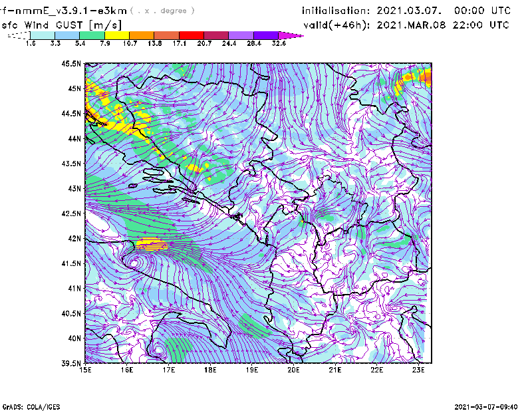The image size is (532, 411).
Task: Click the lavender 24.4–28.4 legend swatch
Action: (241, 35)
